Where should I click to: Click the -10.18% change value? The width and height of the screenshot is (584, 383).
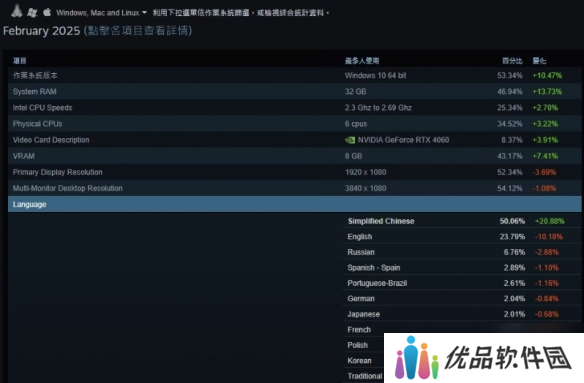(x=549, y=237)
